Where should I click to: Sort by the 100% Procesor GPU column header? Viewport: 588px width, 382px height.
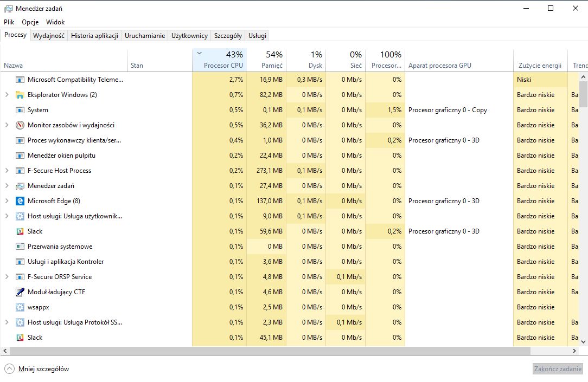[x=385, y=60]
